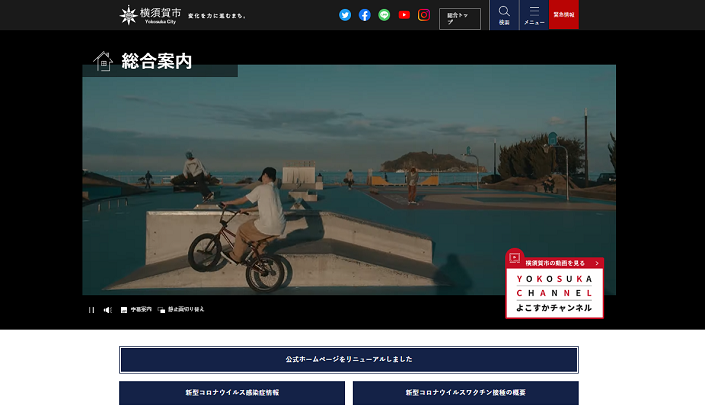Viewport: 705px width, 415px height.
Task: Switch to still image with 静止画切り替え
Action: pos(181,310)
